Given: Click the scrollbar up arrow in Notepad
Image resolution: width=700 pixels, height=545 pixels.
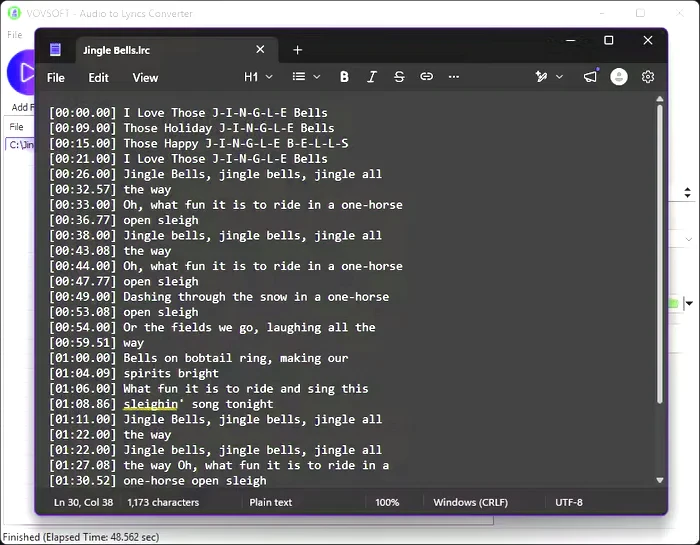Looking at the screenshot, I should tap(659, 99).
